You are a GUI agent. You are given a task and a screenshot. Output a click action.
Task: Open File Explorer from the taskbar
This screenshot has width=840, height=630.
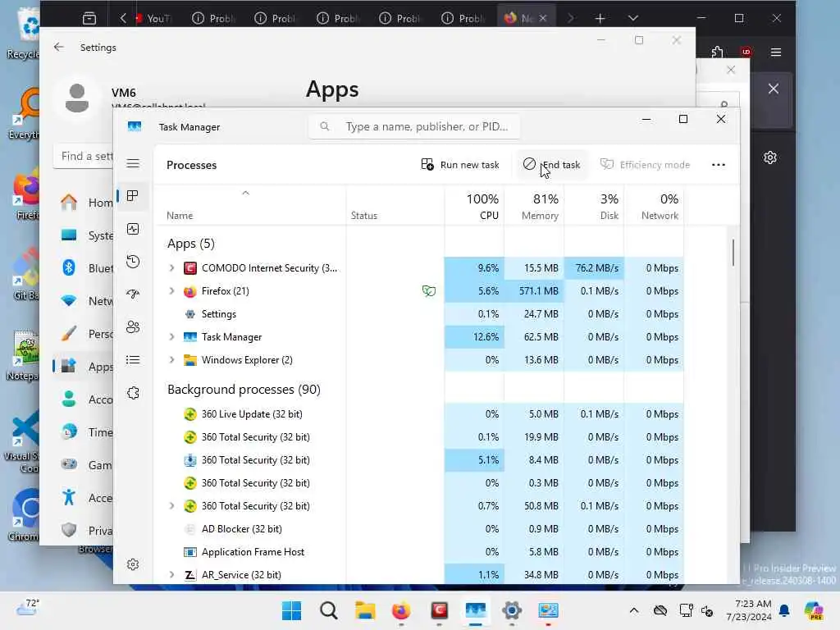point(365,610)
